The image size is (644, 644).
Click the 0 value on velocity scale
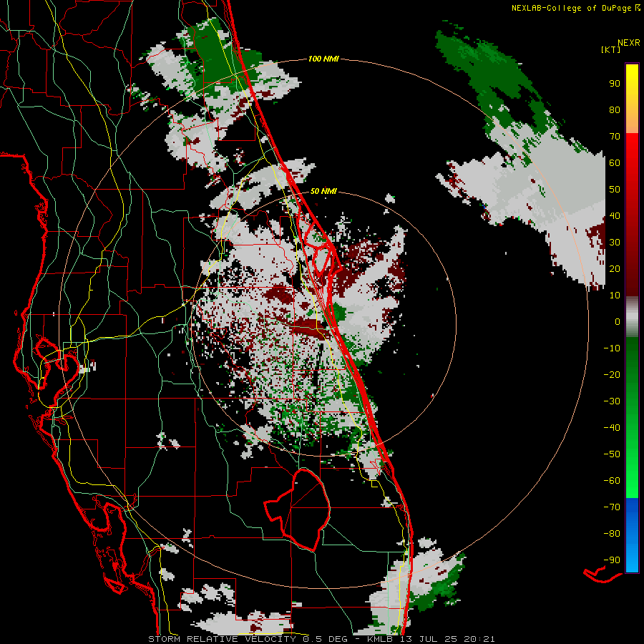(x=618, y=321)
